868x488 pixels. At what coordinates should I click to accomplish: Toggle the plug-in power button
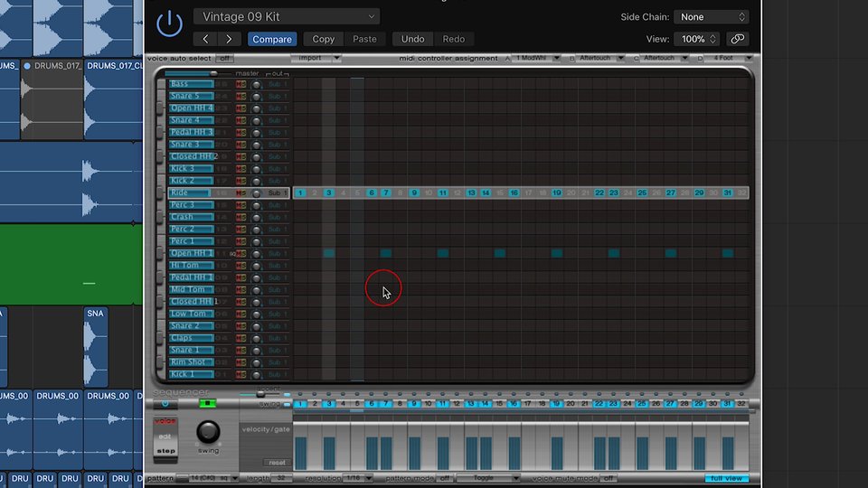coord(169,24)
